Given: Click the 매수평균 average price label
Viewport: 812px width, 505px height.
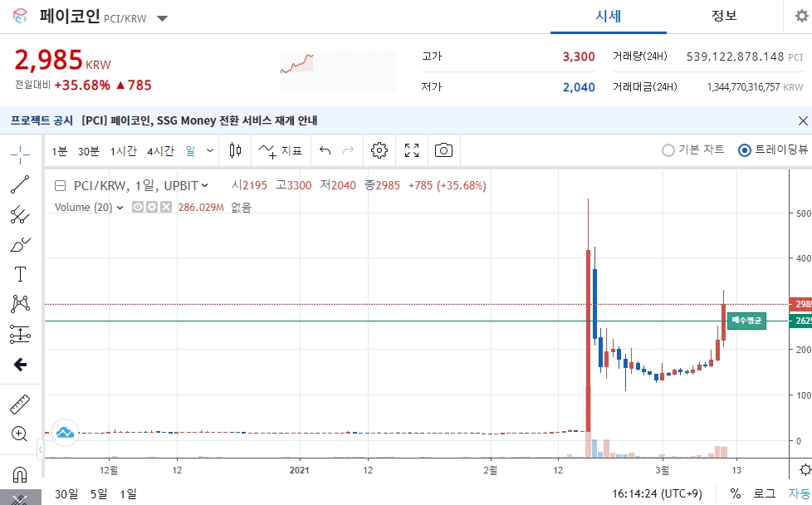Looking at the screenshot, I should tap(746, 321).
